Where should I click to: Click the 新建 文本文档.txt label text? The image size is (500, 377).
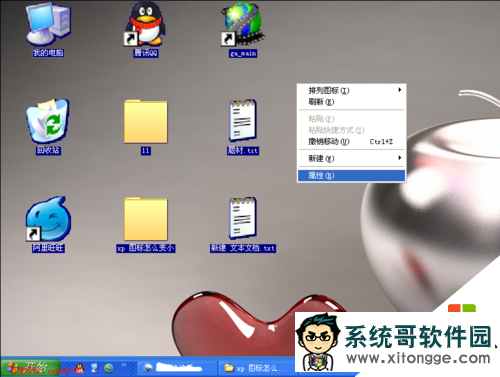[x=243, y=248]
